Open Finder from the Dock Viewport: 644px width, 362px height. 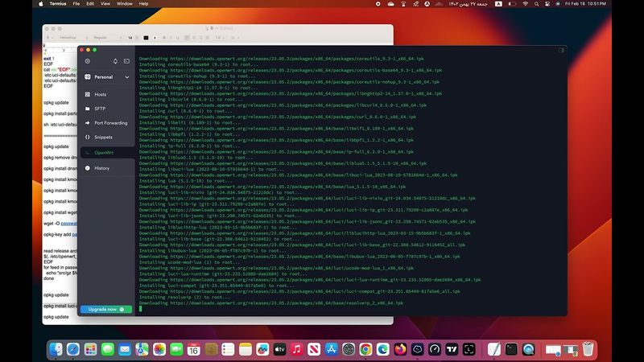[x=56, y=349]
